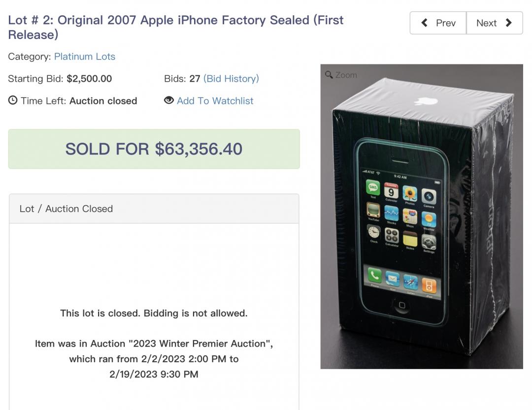Go to the Next lot

[494, 23]
